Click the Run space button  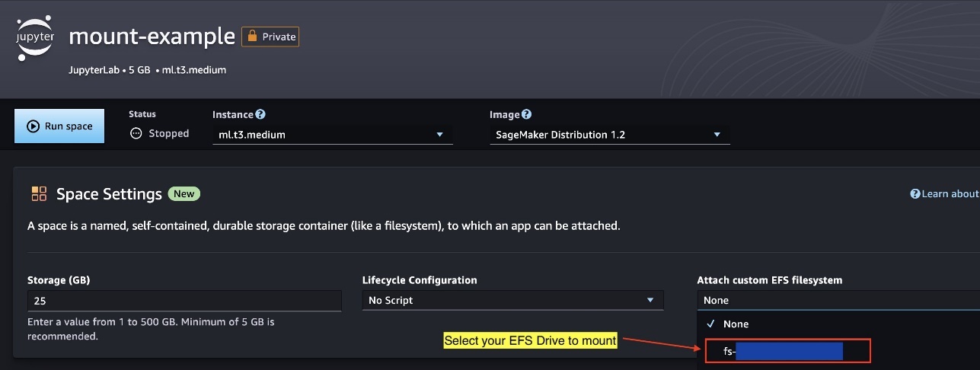[59, 126]
